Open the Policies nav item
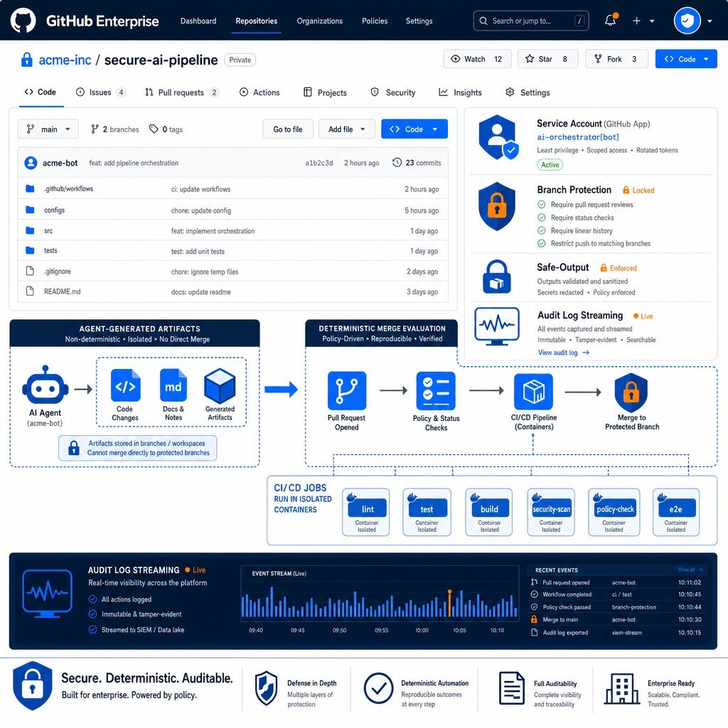728x728 pixels. pyautogui.click(x=375, y=21)
